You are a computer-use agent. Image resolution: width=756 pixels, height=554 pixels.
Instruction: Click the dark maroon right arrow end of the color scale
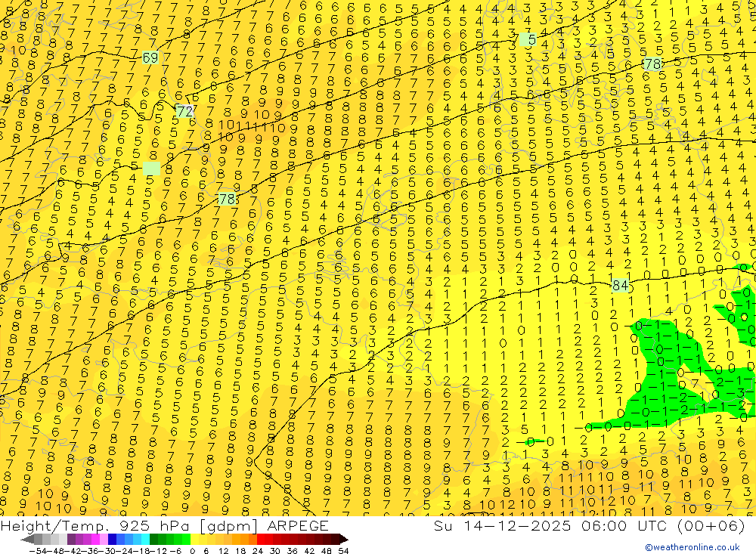pyautogui.click(x=343, y=540)
